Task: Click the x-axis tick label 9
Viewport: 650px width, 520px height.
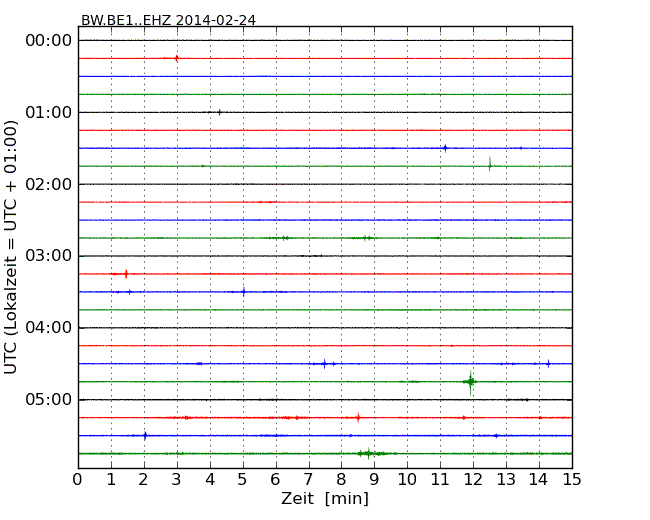Action: 374,480
